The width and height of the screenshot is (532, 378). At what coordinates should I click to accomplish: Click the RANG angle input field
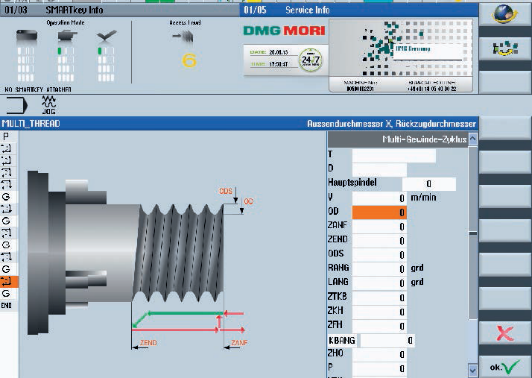tap(379, 269)
